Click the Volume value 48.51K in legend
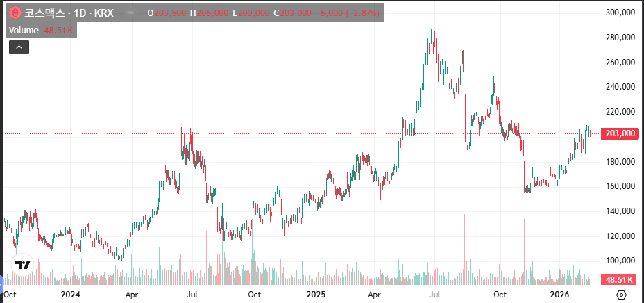 [58, 31]
